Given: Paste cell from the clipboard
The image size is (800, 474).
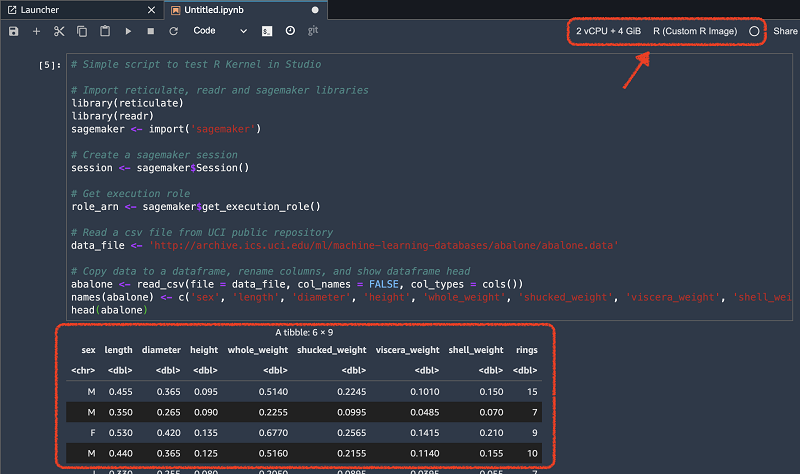Looking at the screenshot, I should [x=105, y=31].
